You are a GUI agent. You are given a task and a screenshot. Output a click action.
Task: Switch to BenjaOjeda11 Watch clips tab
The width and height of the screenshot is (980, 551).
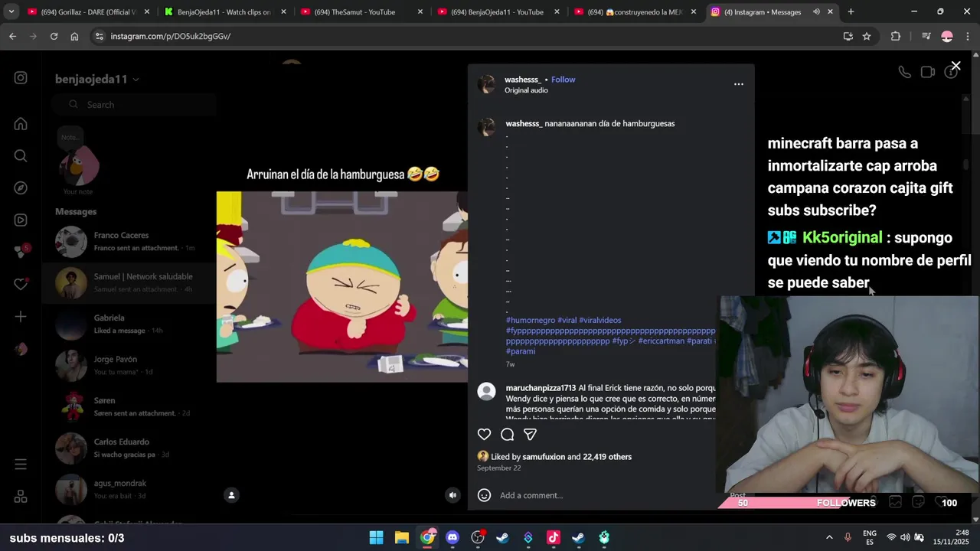(226, 11)
